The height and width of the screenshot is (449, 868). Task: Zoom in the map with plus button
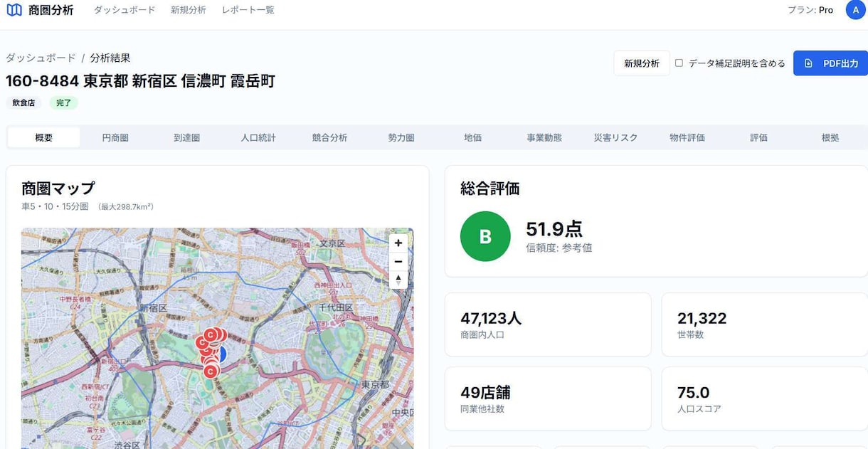pos(398,243)
